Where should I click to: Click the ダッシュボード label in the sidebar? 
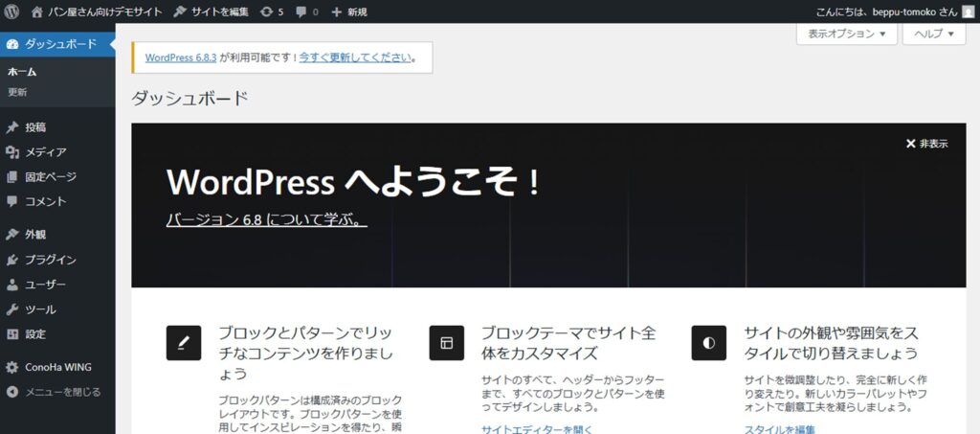tap(60, 44)
